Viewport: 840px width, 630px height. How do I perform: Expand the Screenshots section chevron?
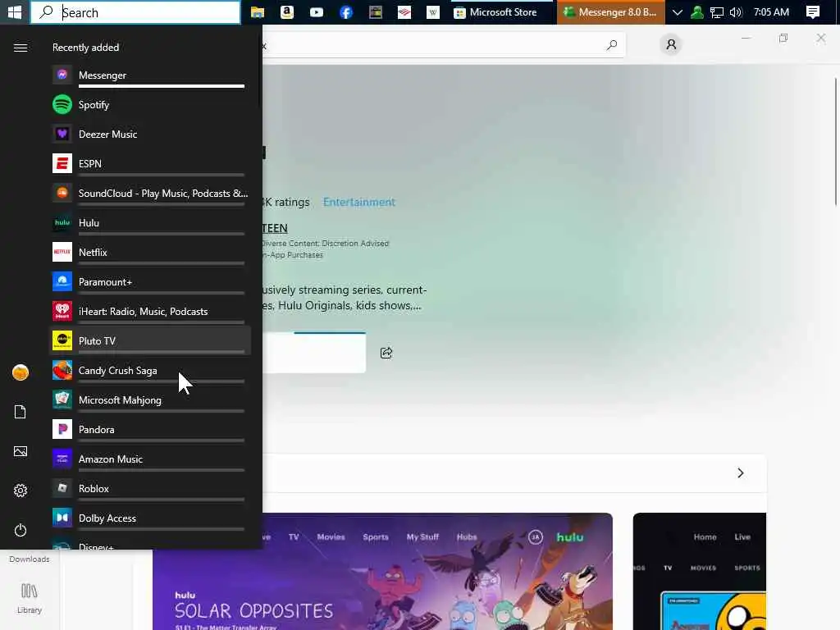pos(741,473)
